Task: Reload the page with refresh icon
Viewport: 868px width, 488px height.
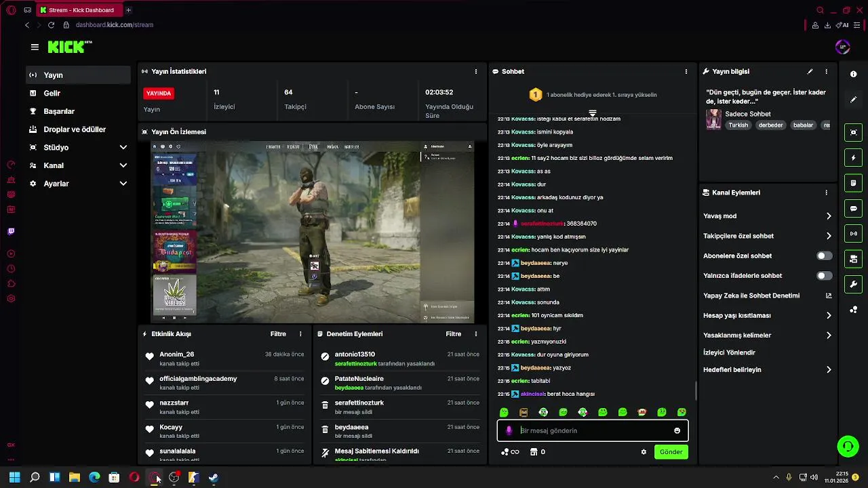Action: [x=51, y=25]
